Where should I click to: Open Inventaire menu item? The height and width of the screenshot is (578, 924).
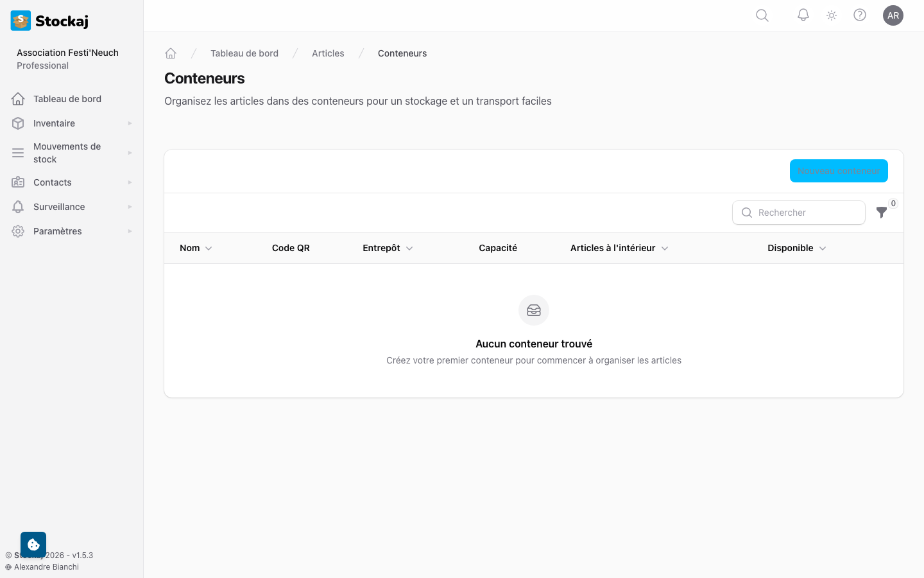coord(71,123)
